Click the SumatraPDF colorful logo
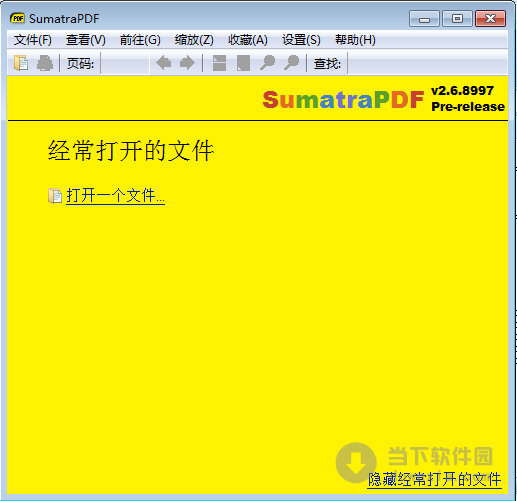 coord(343,100)
